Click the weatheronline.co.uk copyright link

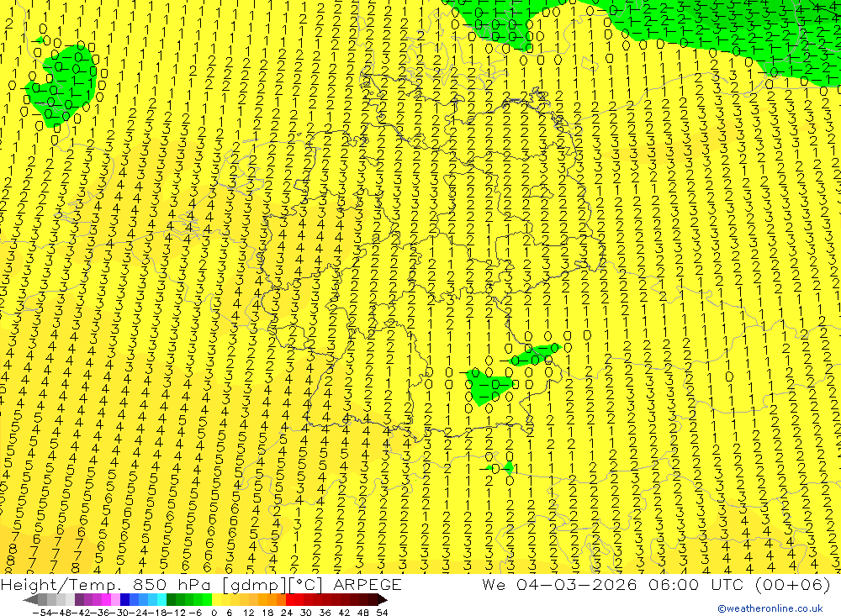tap(770, 608)
